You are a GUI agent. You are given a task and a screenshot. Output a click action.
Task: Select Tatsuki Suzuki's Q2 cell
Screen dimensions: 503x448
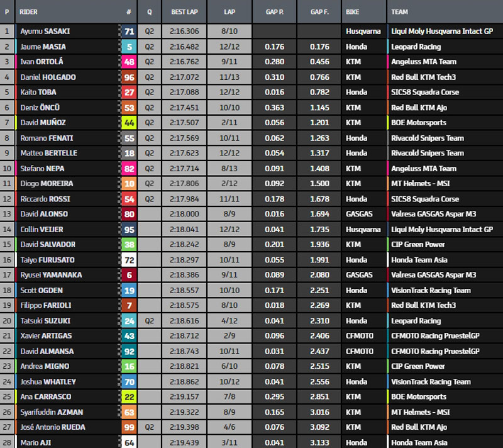tap(149, 321)
